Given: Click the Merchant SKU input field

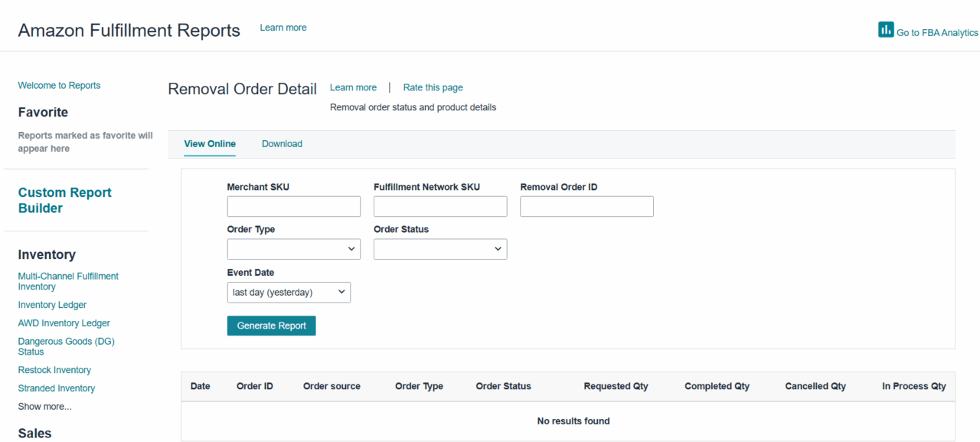Looking at the screenshot, I should tap(293, 207).
